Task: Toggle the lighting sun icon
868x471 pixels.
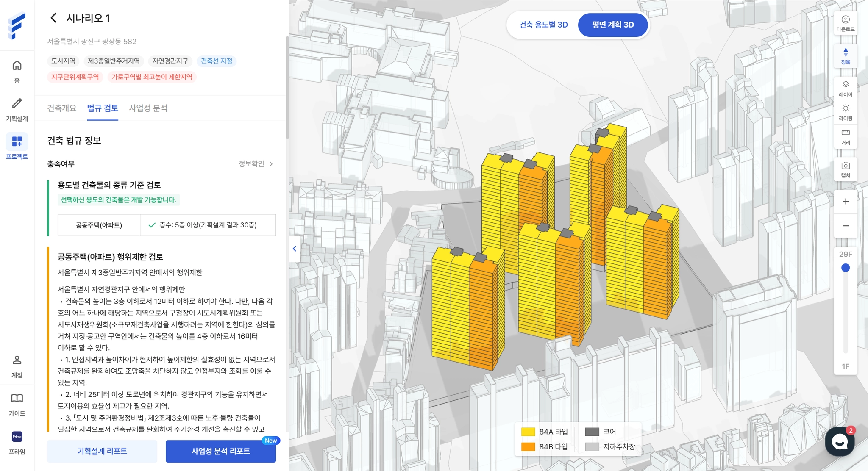Action: coord(845,112)
